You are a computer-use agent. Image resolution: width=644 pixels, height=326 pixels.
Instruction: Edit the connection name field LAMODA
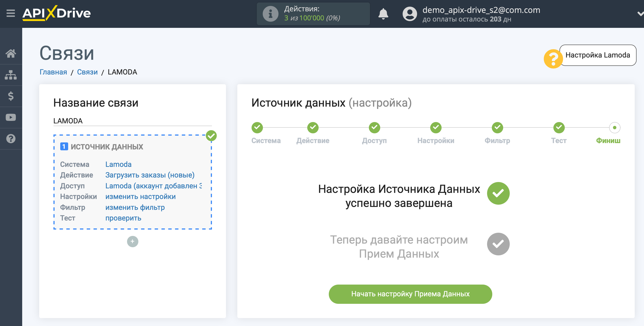pyautogui.click(x=132, y=121)
